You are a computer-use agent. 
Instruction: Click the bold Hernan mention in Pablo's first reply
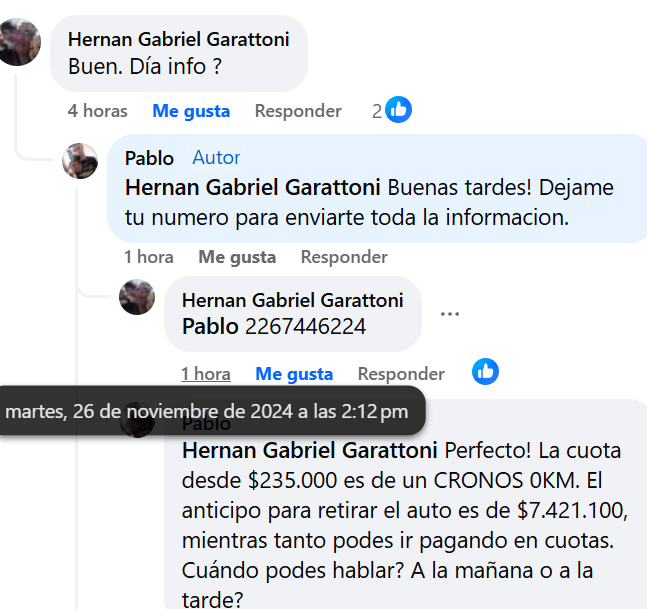point(252,187)
